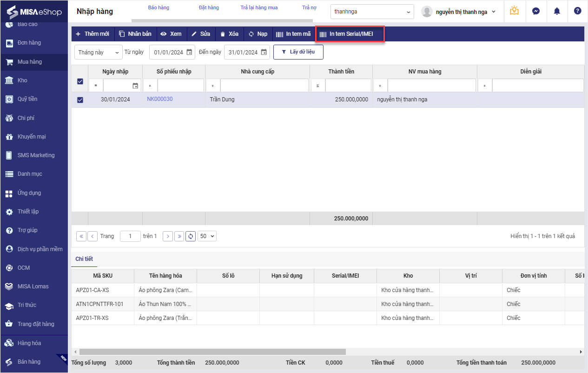Toggle the select-all checkbox in table header
Viewport: 588px width, 373px height.
(80, 81)
